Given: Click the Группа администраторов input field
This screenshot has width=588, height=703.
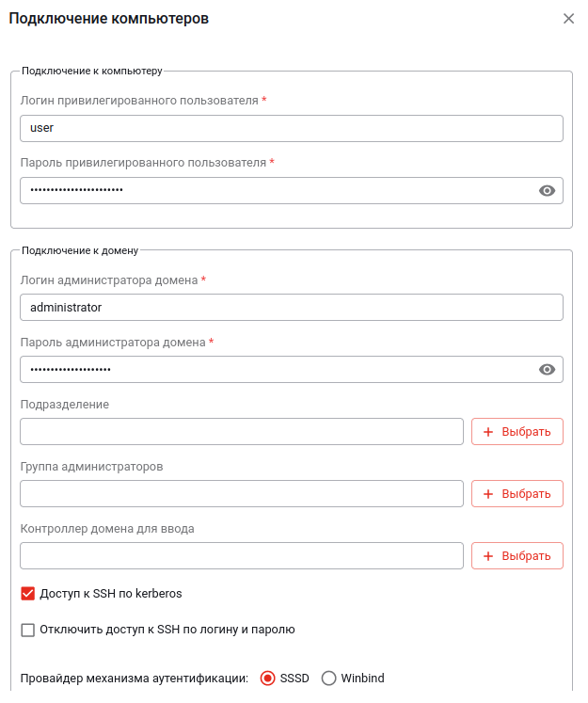Looking at the screenshot, I should click(x=241, y=494).
